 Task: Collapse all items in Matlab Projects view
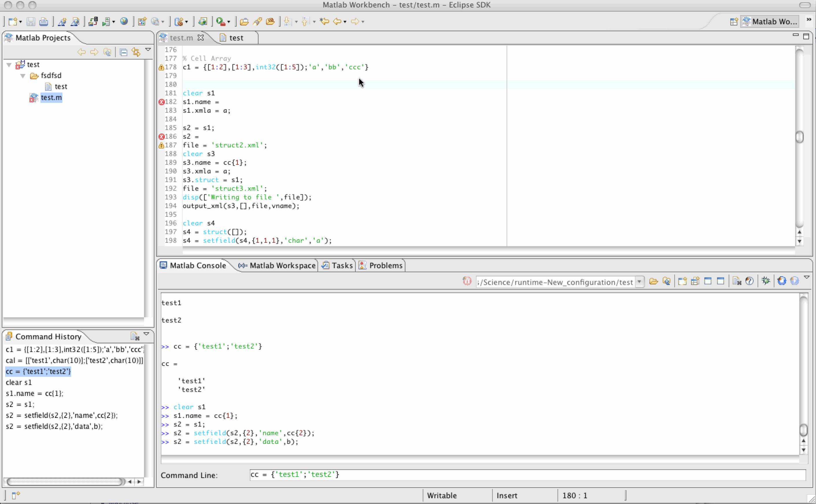pos(123,52)
